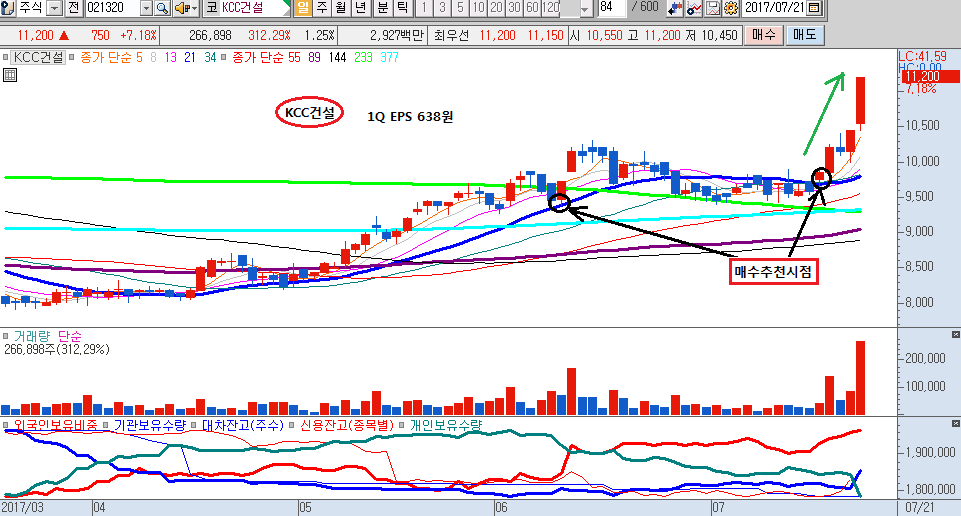Image resolution: width=961 pixels, height=516 pixels.
Task: Select the 60 period interval button
Action: click(533, 8)
